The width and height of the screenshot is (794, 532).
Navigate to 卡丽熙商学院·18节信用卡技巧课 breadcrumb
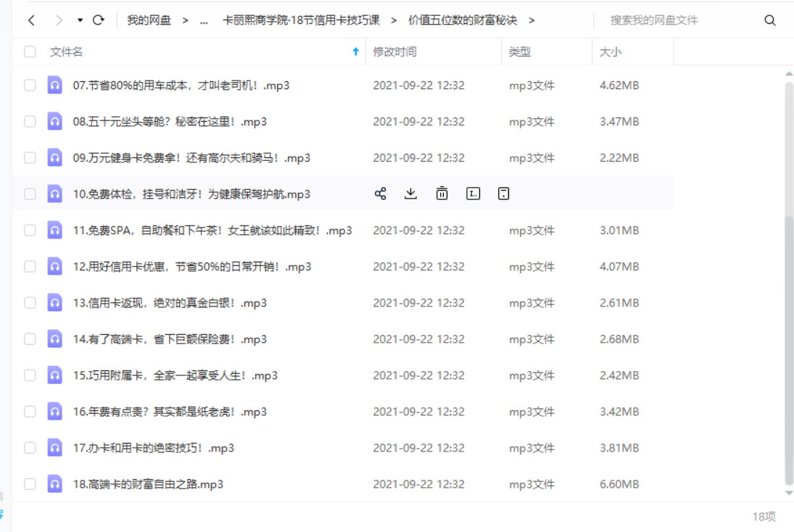click(301, 20)
